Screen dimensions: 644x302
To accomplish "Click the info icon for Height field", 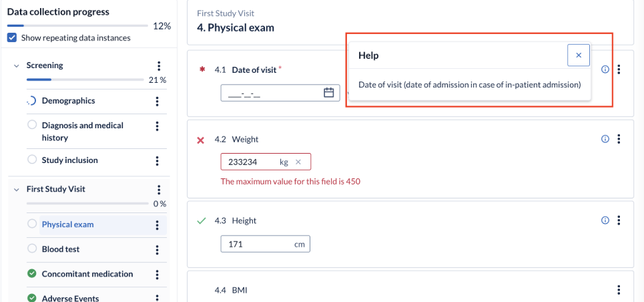I will 605,220.
